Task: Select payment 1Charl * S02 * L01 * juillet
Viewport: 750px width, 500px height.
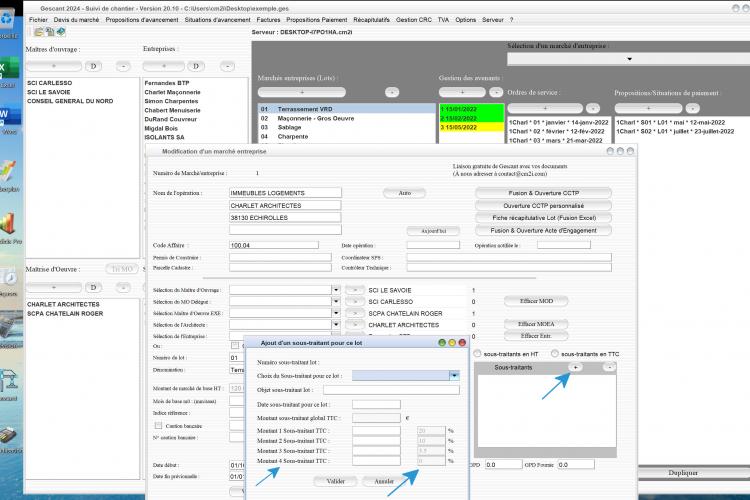Action: point(675,131)
